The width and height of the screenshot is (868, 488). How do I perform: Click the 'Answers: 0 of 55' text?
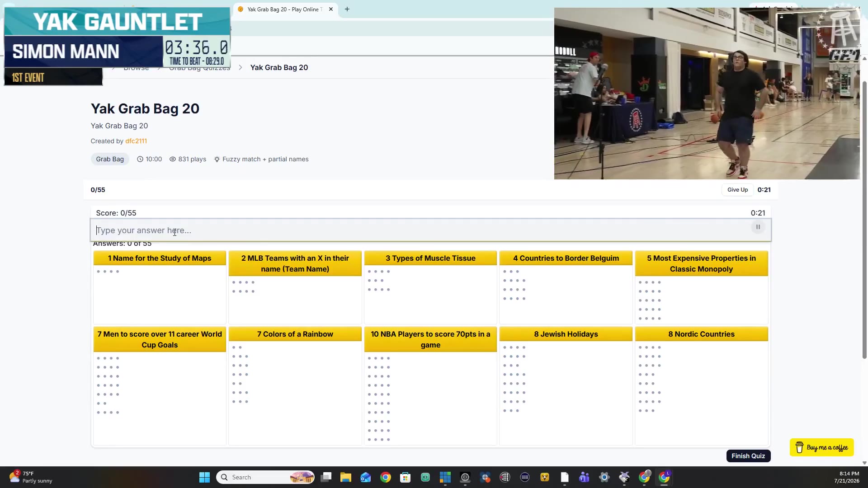(122, 244)
